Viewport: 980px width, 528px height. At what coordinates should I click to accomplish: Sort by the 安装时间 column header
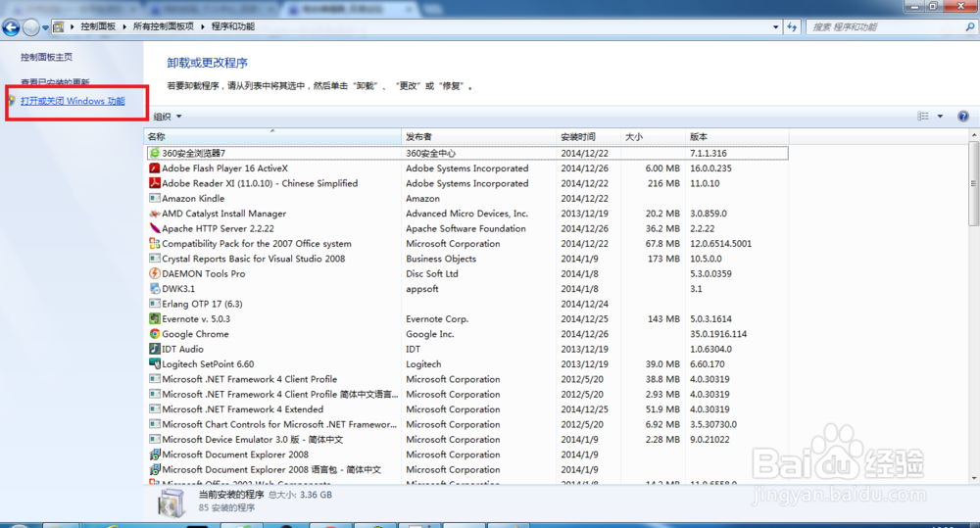click(588, 136)
